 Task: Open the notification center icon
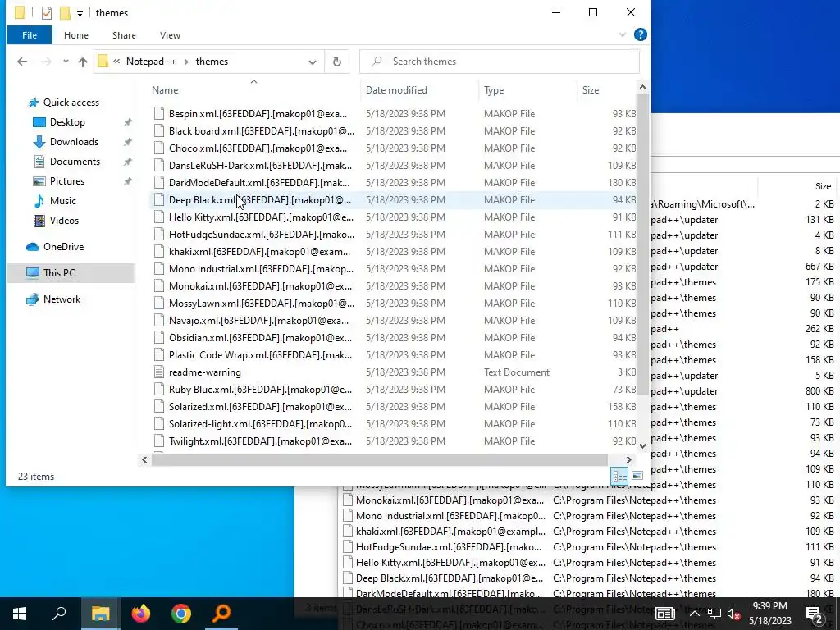815,614
